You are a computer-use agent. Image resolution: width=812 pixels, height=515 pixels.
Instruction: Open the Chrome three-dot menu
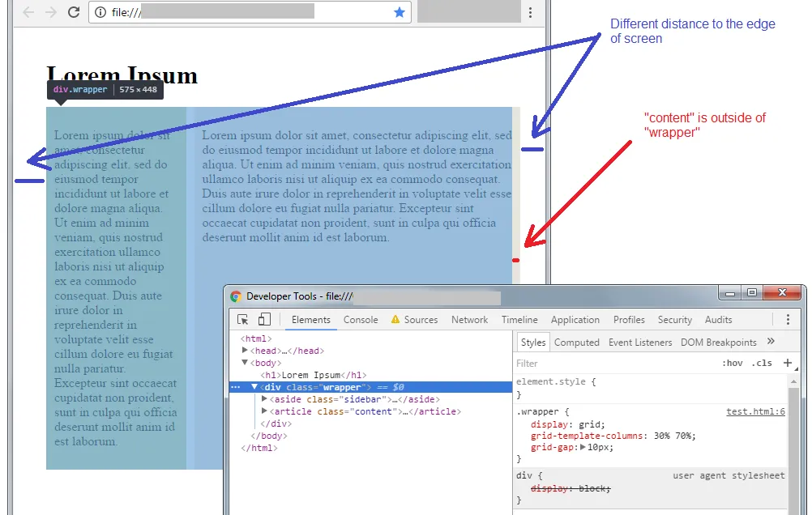tap(530, 12)
